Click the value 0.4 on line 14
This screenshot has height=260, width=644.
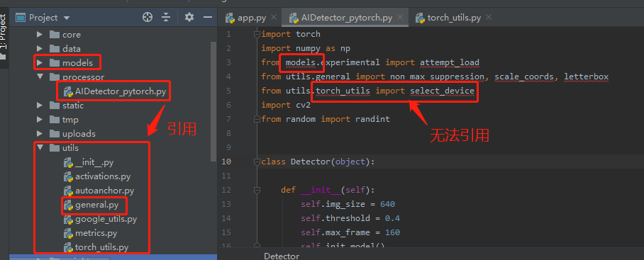[x=392, y=218]
